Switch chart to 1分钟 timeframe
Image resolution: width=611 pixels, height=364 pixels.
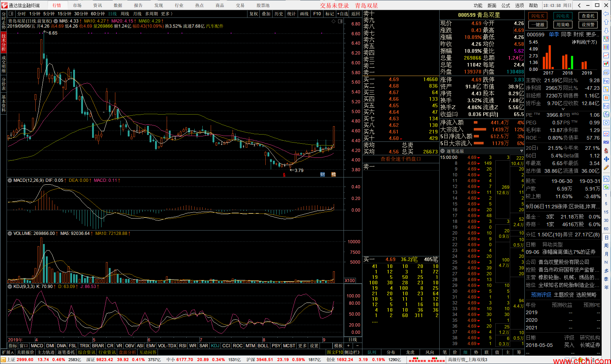[x=35, y=14]
